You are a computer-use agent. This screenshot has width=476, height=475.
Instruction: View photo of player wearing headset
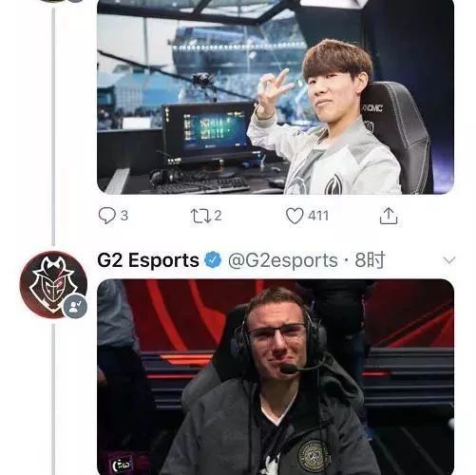pos(276,377)
